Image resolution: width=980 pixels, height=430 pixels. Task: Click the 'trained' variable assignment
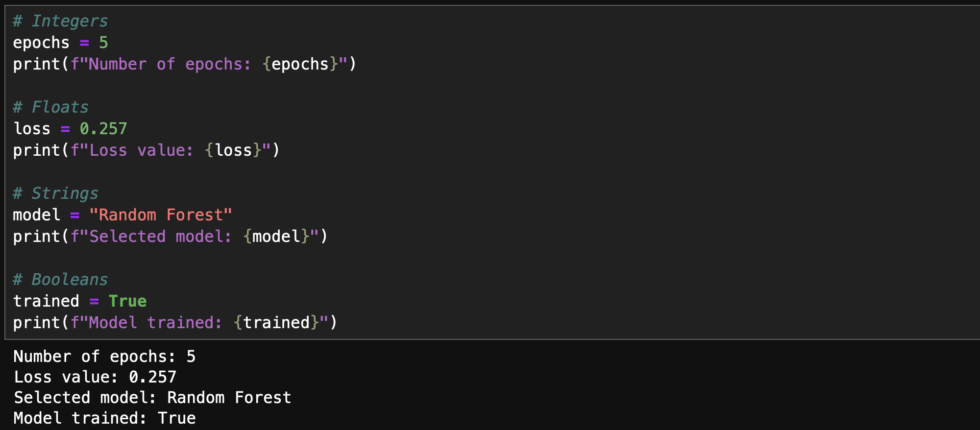46,301
